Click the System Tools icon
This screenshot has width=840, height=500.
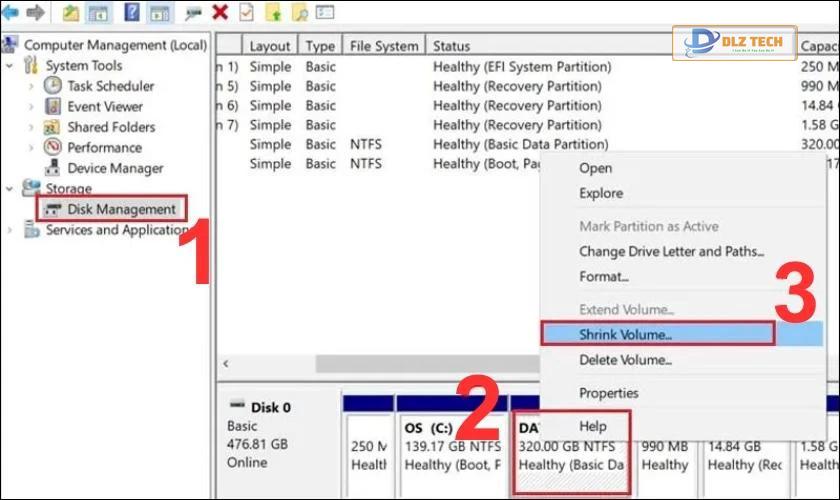point(31,65)
